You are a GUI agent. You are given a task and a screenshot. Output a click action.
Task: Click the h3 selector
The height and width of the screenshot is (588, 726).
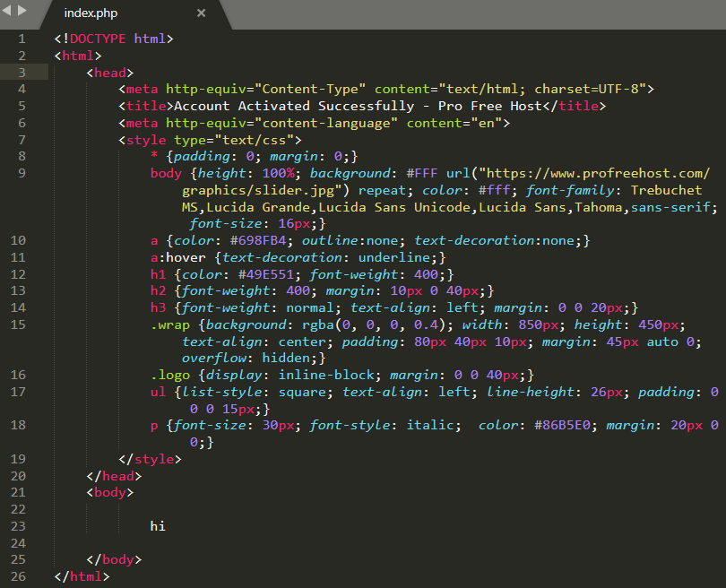coord(158,307)
